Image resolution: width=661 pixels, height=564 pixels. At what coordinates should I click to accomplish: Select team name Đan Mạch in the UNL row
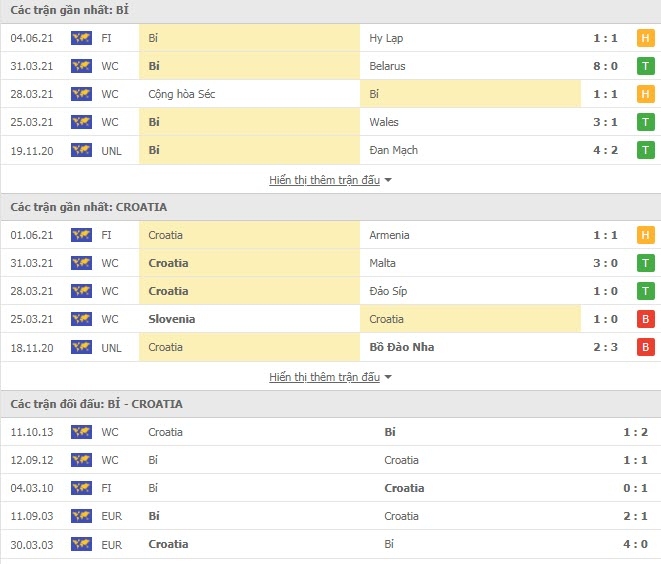click(x=393, y=150)
